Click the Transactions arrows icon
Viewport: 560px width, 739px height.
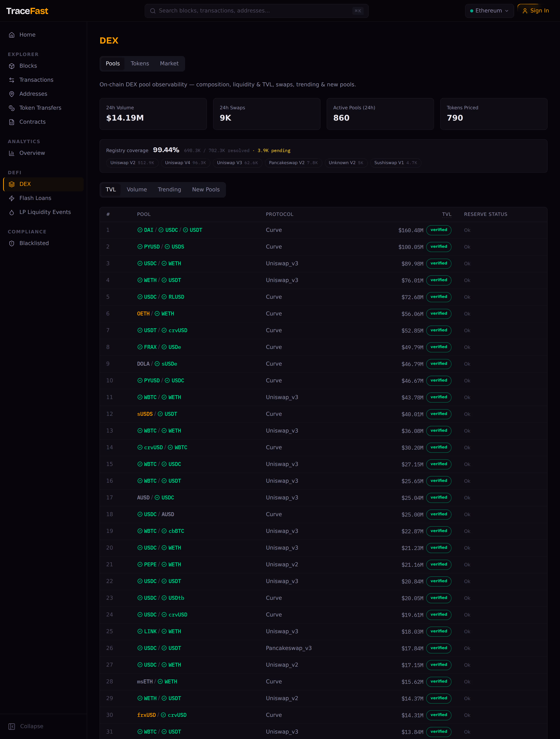[12, 80]
